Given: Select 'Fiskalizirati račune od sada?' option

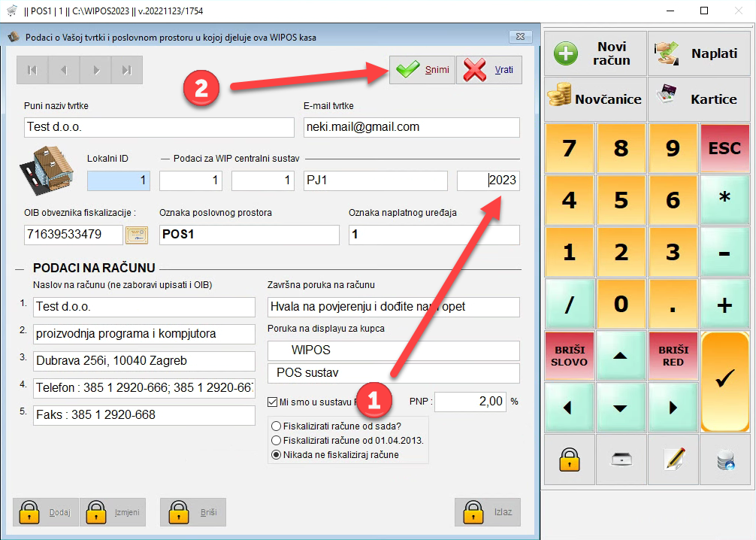Looking at the screenshot, I should (276, 426).
